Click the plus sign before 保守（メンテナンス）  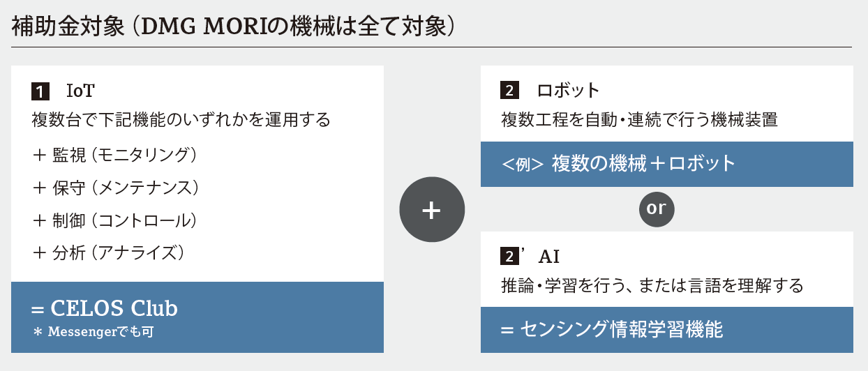point(39,188)
